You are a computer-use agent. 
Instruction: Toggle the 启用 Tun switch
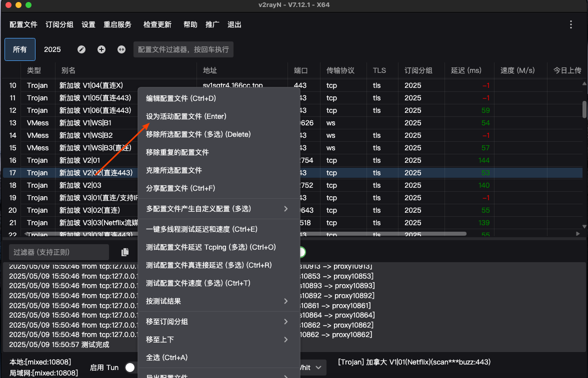click(130, 368)
